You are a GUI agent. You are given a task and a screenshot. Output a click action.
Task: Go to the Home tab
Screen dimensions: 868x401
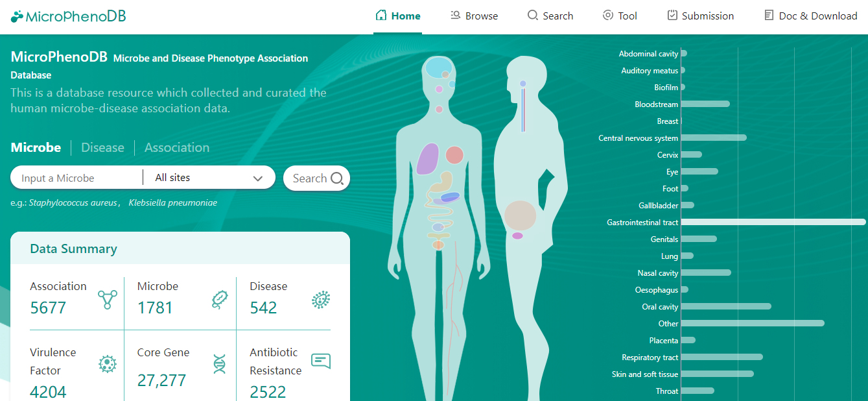click(x=398, y=16)
